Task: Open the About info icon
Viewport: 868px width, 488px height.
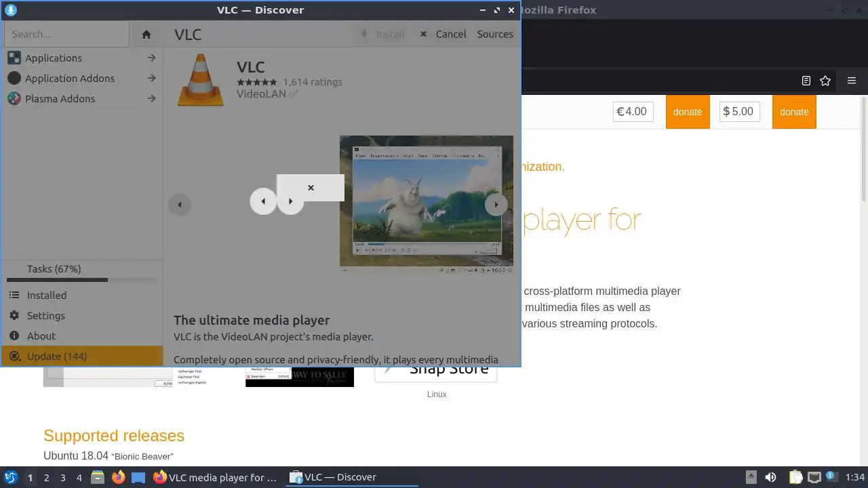Action: pos(14,336)
